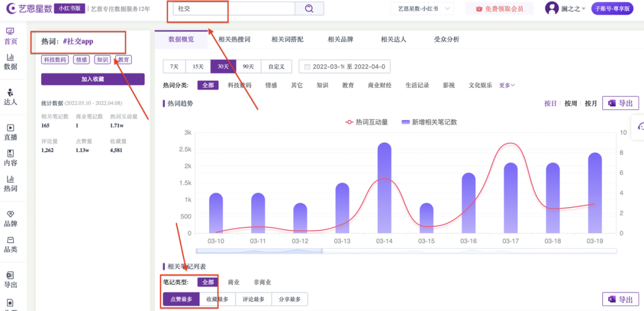Export the related notes list
The width and height of the screenshot is (644, 311).
(x=621, y=299)
